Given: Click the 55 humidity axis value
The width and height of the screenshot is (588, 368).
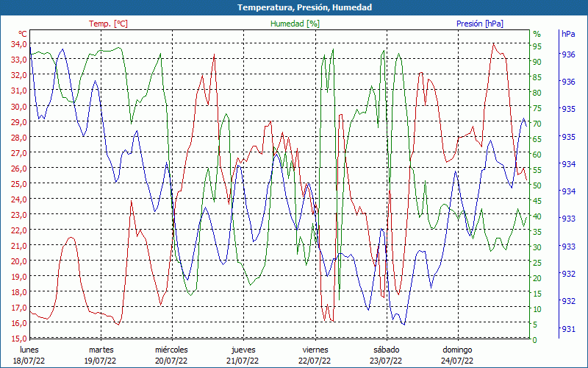Looking at the screenshot, I should click(x=537, y=170).
